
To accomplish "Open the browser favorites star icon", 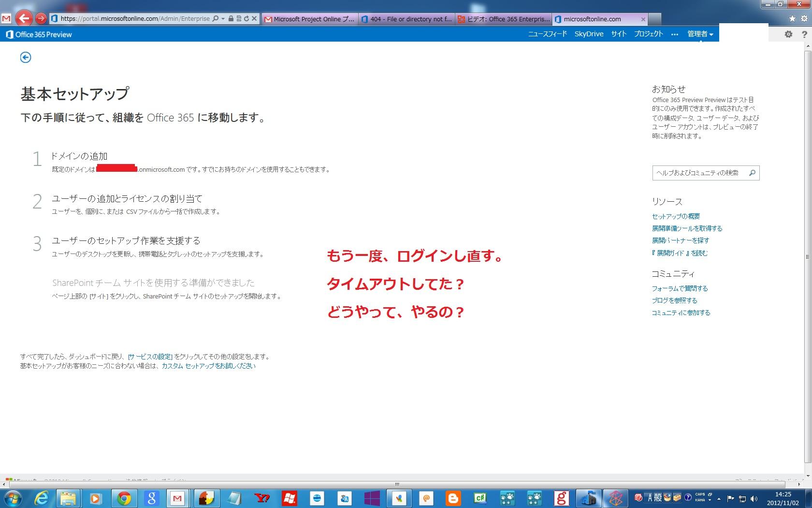I will (x=792, y=19).
